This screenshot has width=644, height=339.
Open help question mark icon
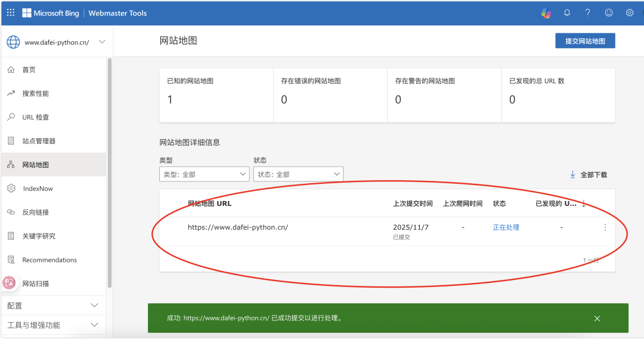588,13
